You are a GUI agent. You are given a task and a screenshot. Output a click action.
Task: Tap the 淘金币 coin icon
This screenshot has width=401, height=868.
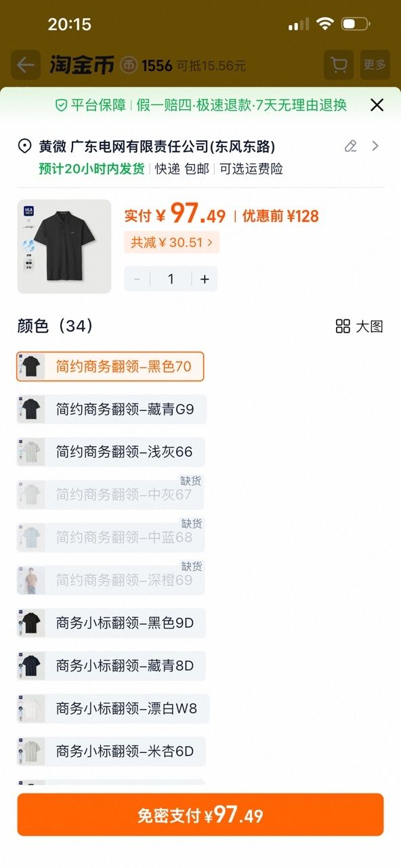(129, 65)
